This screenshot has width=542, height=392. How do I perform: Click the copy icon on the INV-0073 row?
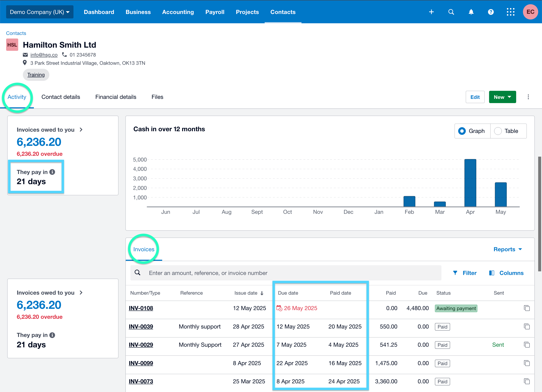(527, 381)
